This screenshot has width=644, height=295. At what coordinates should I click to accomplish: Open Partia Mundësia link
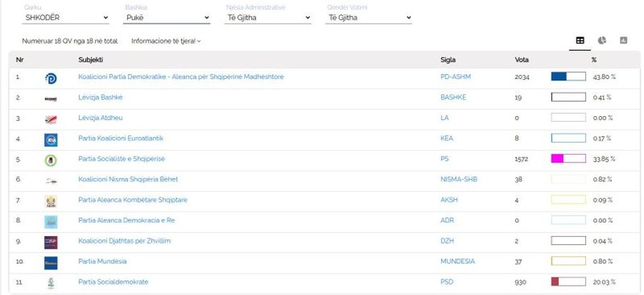[102, 262]
